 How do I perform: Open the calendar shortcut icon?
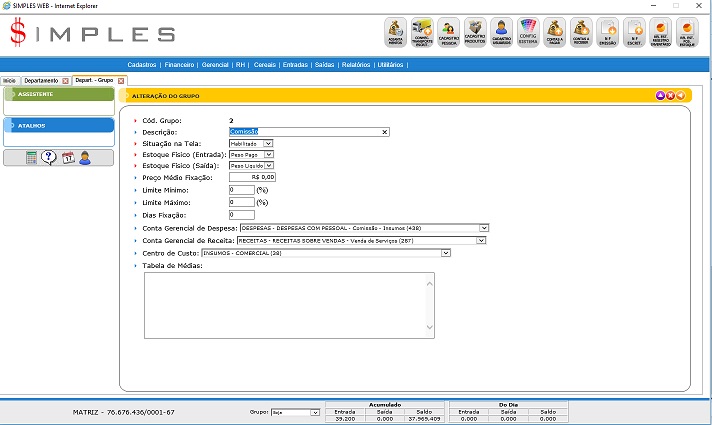click(x=67, y=158)
